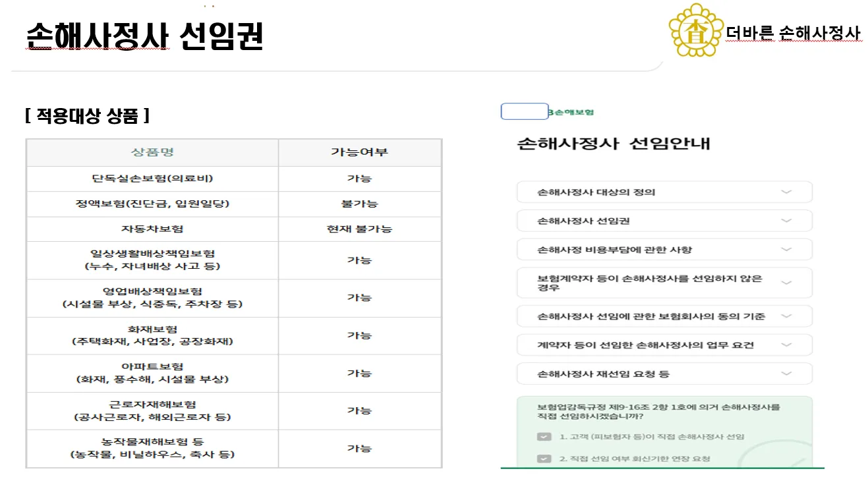Image resolution: width=868 pixels, height=477 pixels.
Task: Click 가능 status for 단독실손보험
Action: [360, 179]
